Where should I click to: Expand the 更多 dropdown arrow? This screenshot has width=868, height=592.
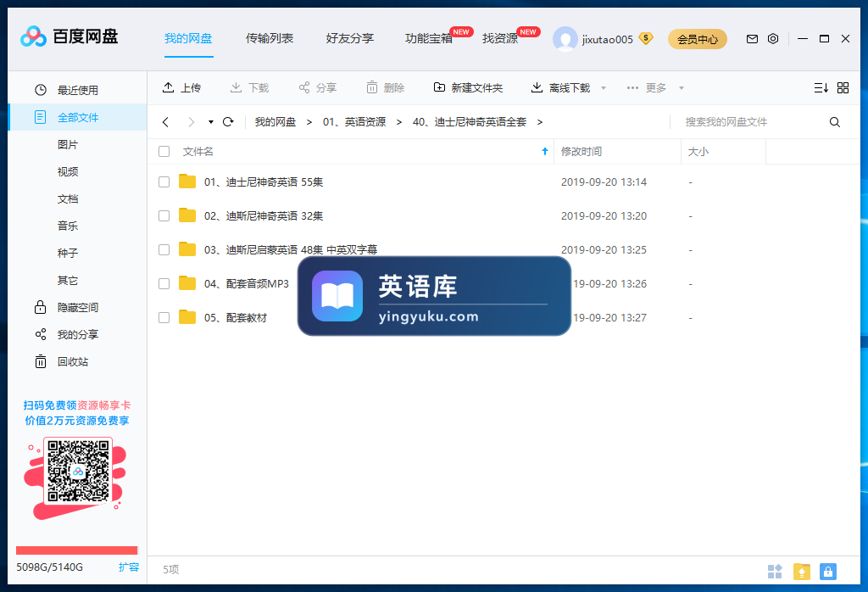coord(681,88)
